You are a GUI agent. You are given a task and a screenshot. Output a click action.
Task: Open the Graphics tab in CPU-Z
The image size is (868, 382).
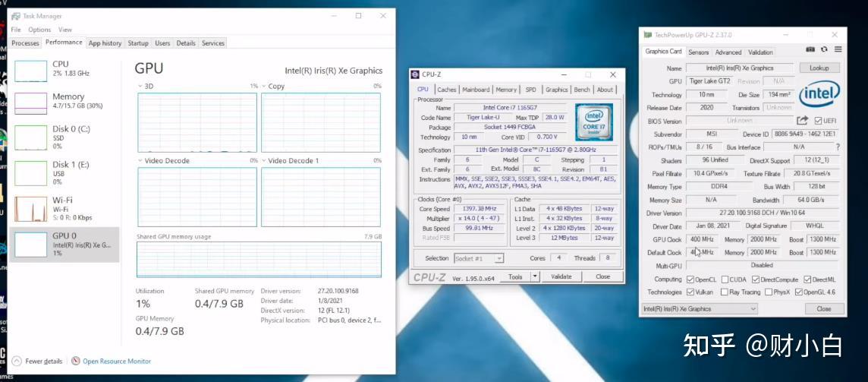click(556, 90)
